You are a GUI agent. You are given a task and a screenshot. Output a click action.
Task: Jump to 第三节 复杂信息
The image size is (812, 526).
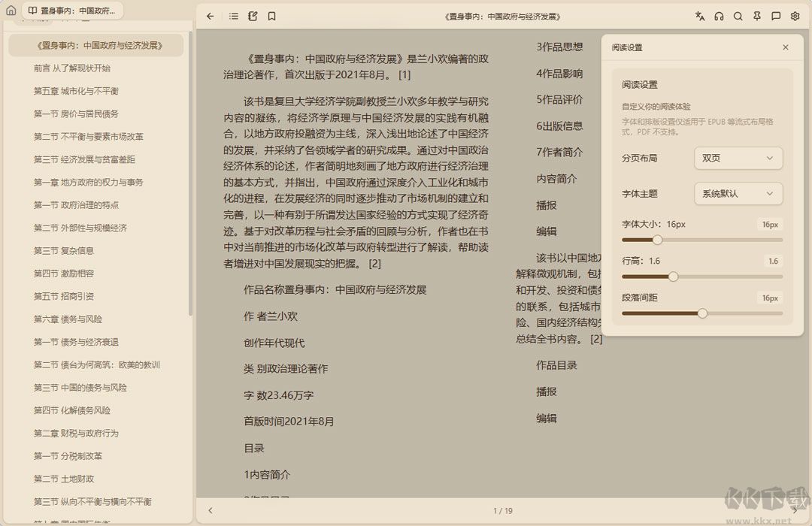coord(64,250)
